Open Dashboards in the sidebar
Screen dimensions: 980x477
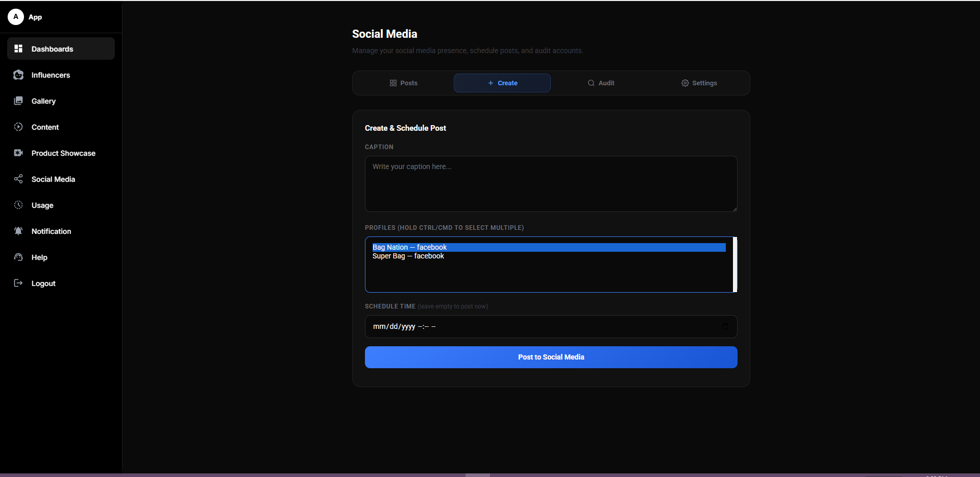point(61,49)
